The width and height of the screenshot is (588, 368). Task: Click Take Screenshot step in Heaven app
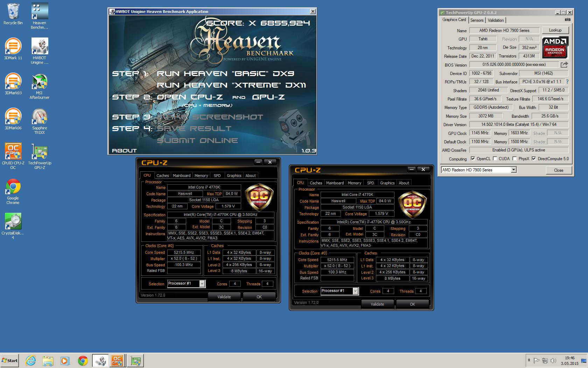pyautogui.click(x=210, y=117)
